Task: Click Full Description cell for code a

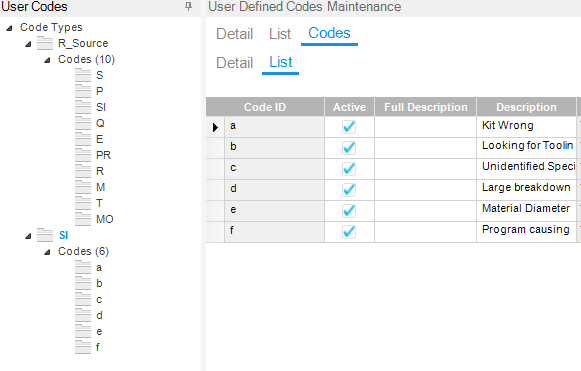Action: pyautogui.click(x=425, y=127)
